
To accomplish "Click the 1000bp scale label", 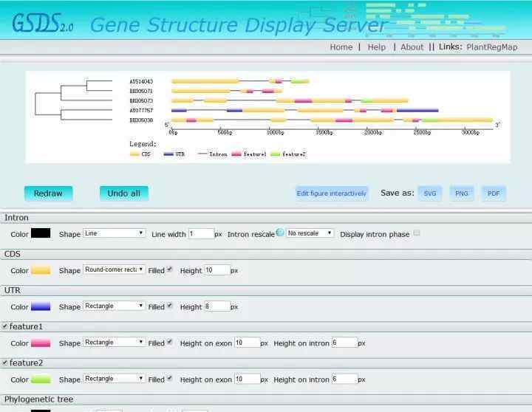I will 275,132.
